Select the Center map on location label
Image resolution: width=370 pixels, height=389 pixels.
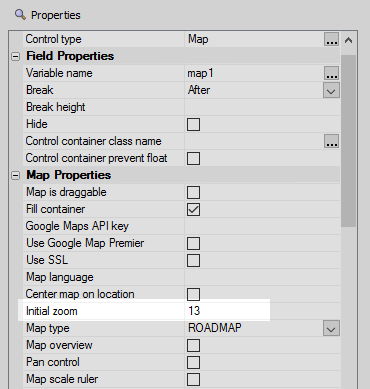[80, 294]
